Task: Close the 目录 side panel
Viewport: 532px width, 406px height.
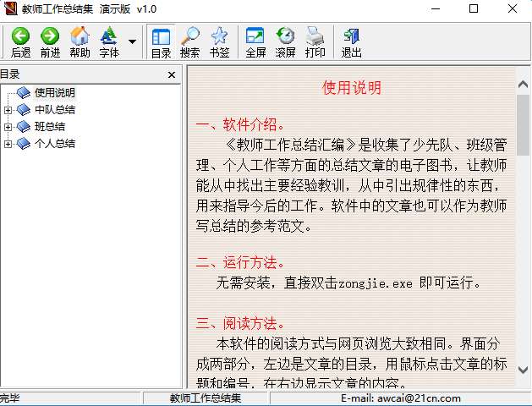Action: [172, 75]
